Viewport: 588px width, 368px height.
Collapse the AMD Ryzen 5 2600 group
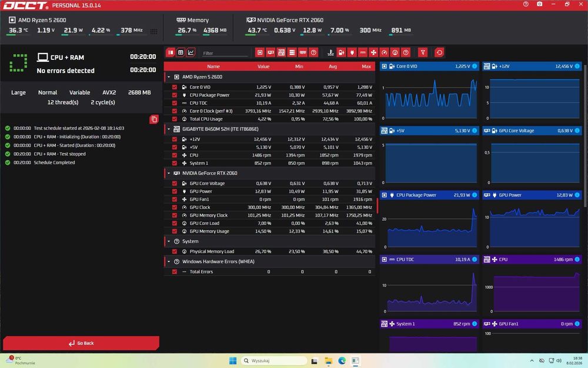(x=169, y=77)
